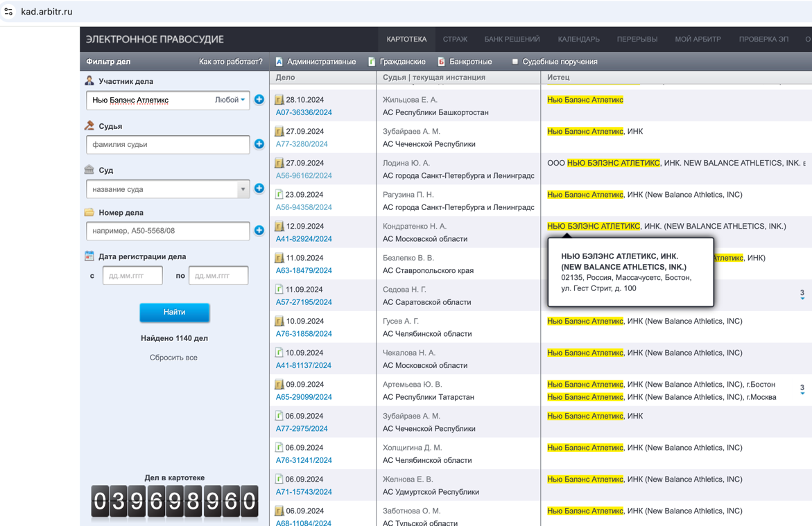This screenshot has width=812, height=526.
Task: Click the Найти search button
Action: [175, 312]
